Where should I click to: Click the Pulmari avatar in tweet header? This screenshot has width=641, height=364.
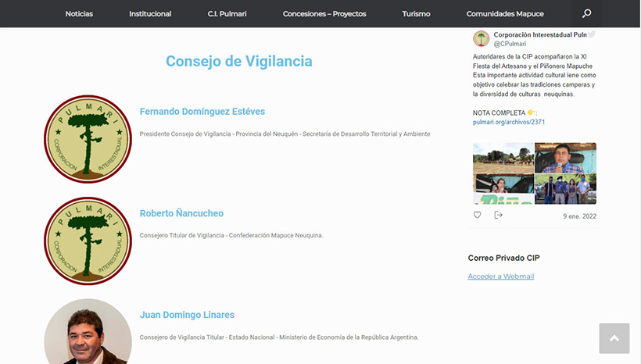click(x=482, y=39)
